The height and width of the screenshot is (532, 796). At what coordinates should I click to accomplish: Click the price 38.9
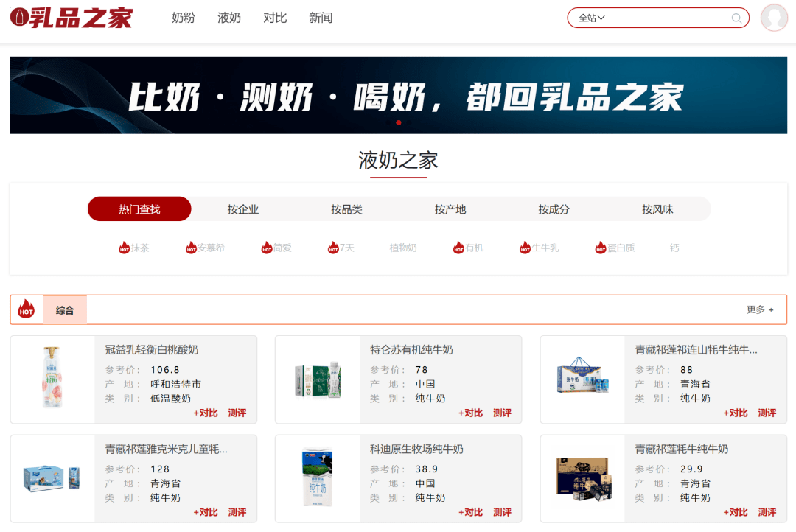427,469
